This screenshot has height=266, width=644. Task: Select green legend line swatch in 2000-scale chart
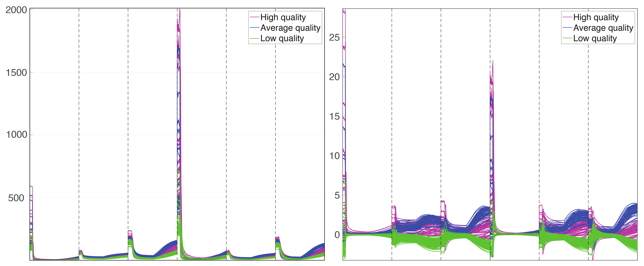click(x=254, y=38)
